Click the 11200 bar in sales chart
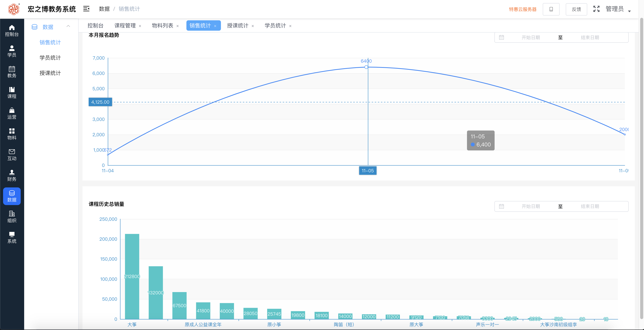 click(x=393, y=317)
